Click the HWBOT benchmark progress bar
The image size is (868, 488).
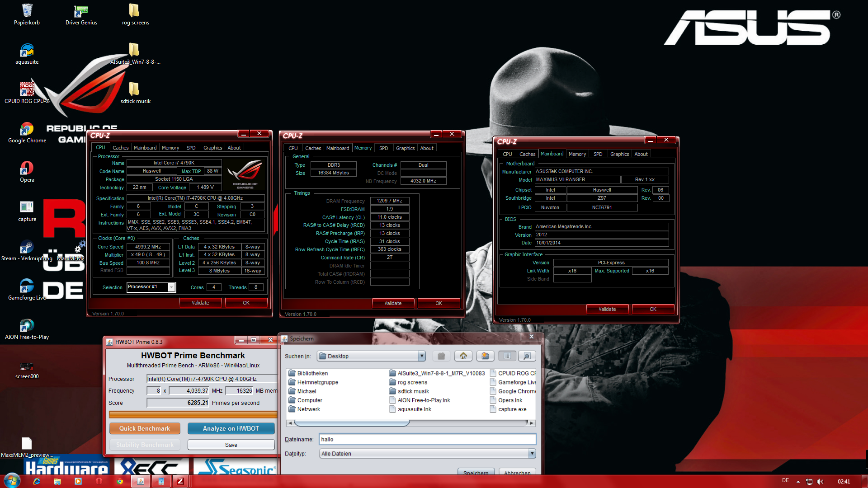pyautogui.click(x=193, y=414)
